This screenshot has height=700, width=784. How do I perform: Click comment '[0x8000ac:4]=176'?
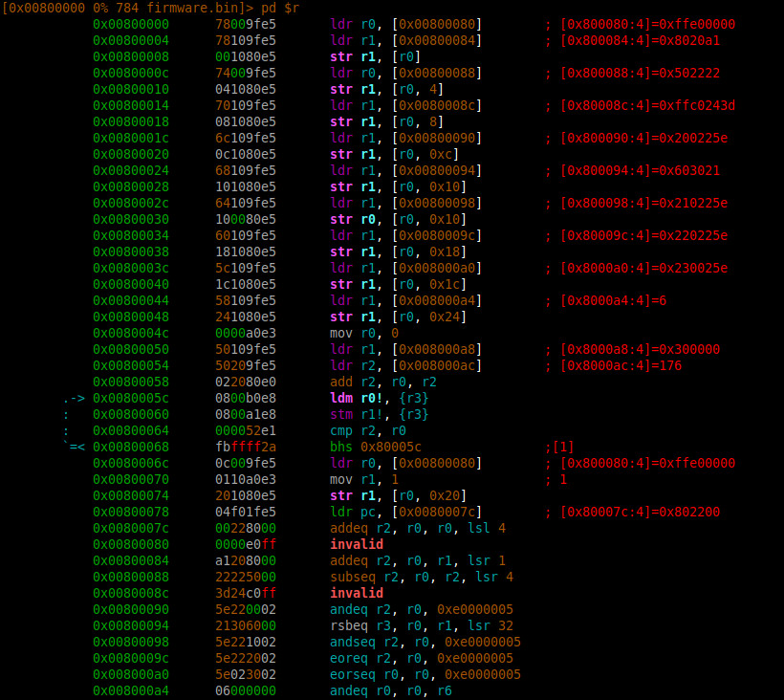point(621,365)
